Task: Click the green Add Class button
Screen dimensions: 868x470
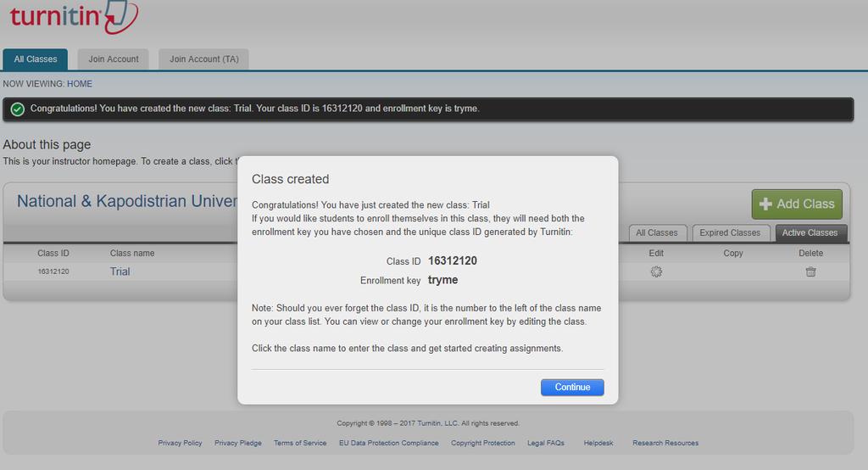Action: (797, 204)
